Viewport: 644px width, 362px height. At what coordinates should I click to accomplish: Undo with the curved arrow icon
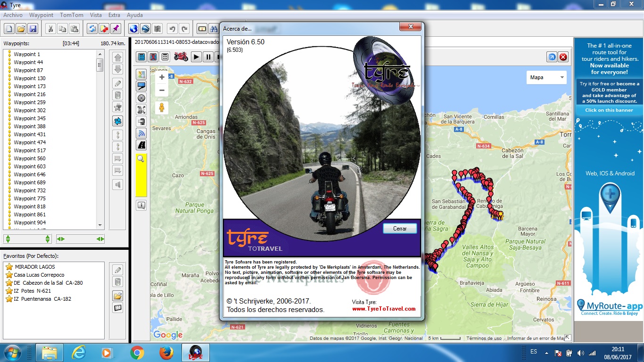pyautogui.click(x=173, y=29)
